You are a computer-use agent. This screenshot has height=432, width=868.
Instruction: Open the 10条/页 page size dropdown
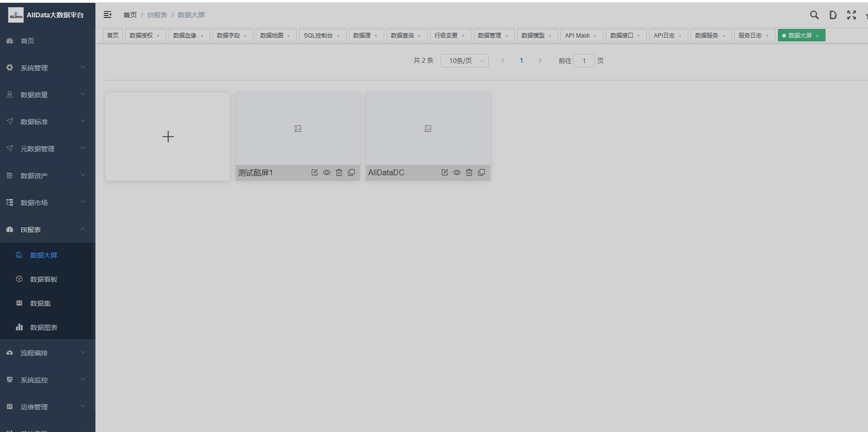465,61
